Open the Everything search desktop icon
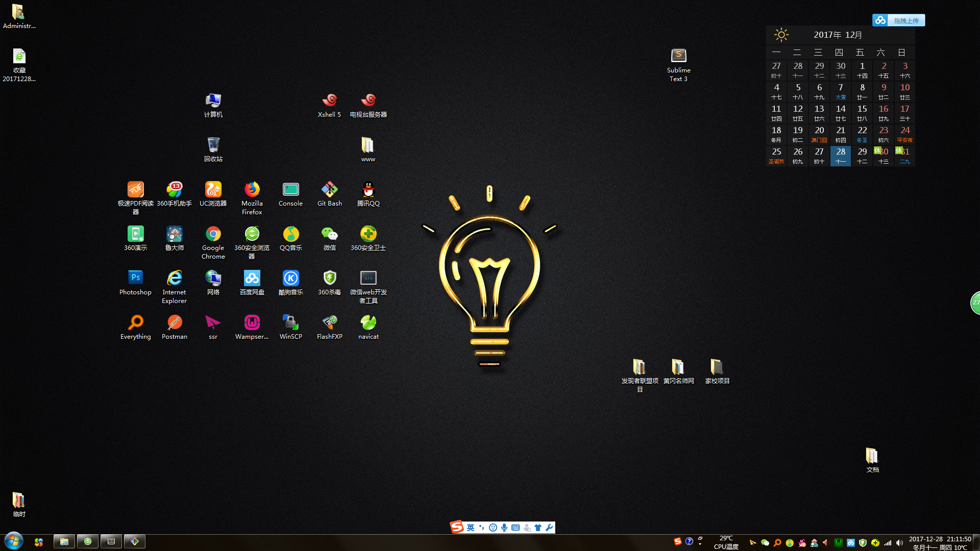Viewport: 980px width, 551px height. click(x=135, y=327)
